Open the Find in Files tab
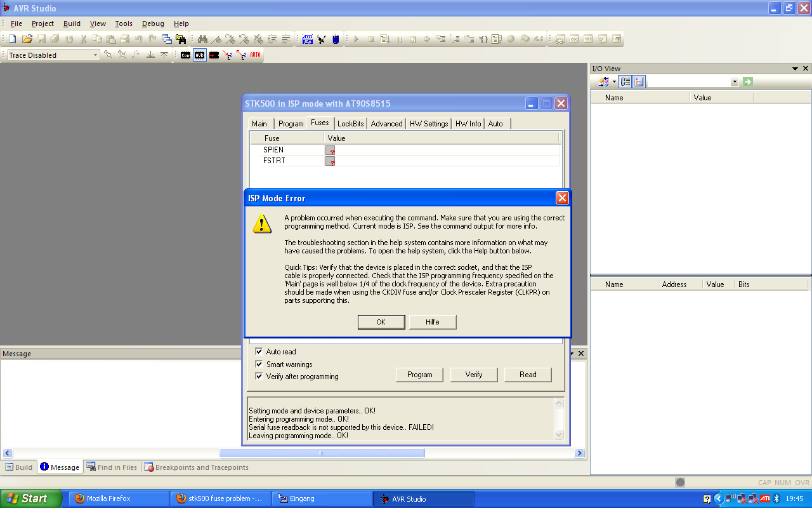The height and width of the screenshot is (508, 812). 112,467
